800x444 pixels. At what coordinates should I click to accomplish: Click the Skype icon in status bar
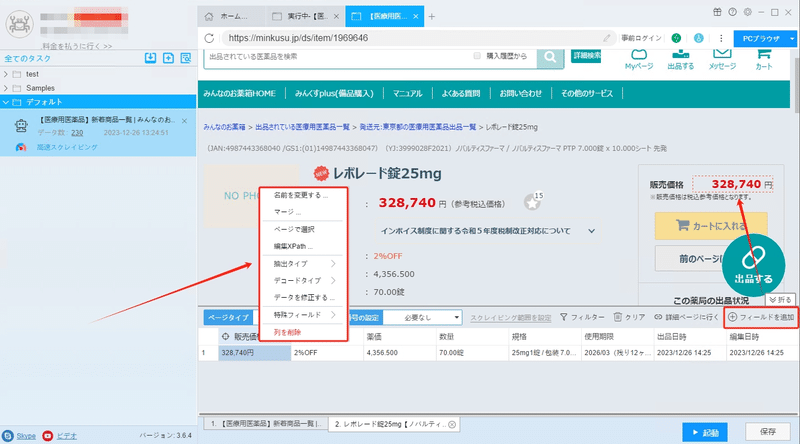tap(8, 436)
